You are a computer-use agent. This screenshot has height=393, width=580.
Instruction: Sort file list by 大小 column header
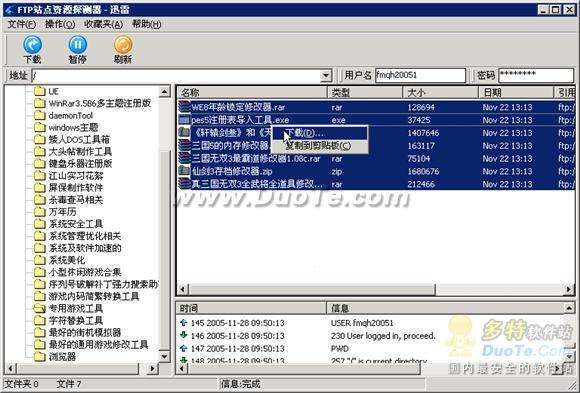pyautogui.click(x=441, y=93)
